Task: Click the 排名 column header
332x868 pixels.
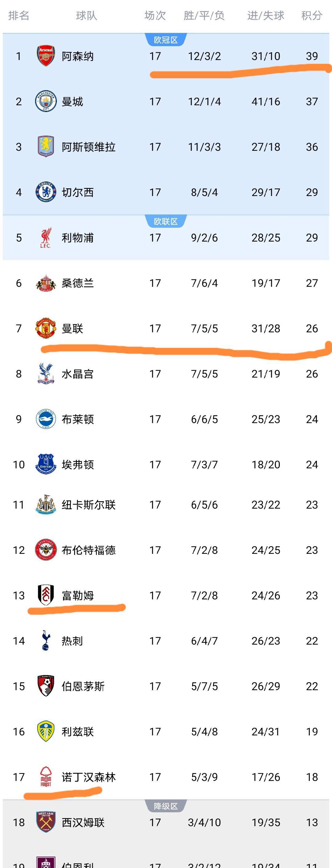Action: [18, 15]
